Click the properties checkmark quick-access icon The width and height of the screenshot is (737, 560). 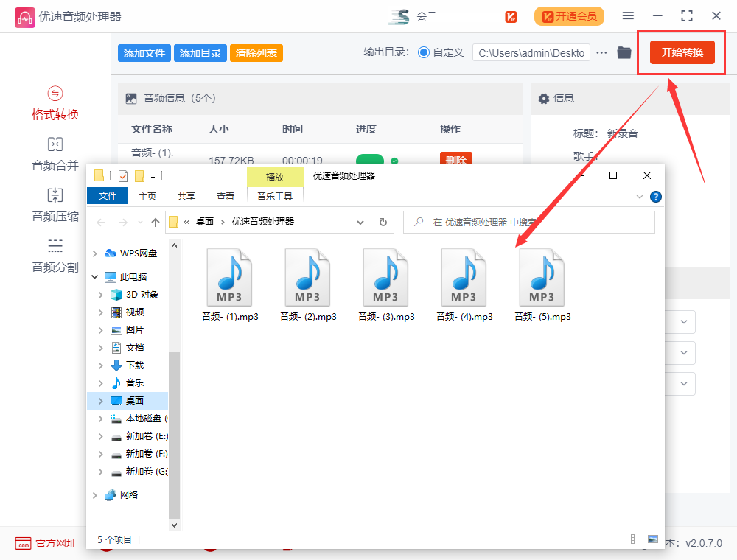[x=123, y=175]
